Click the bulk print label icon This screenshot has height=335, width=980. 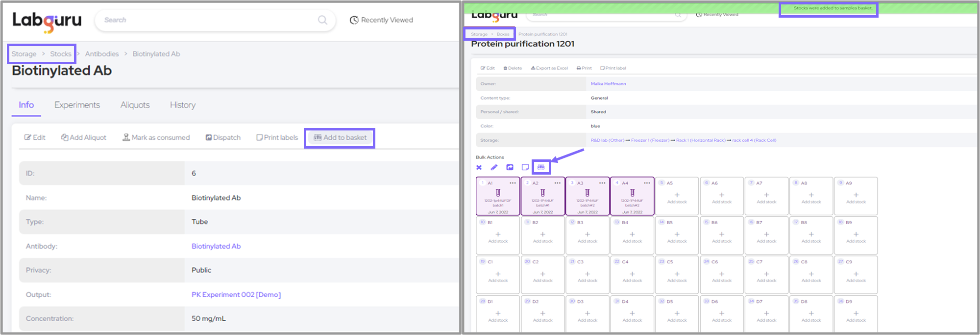tap(525, 167)
